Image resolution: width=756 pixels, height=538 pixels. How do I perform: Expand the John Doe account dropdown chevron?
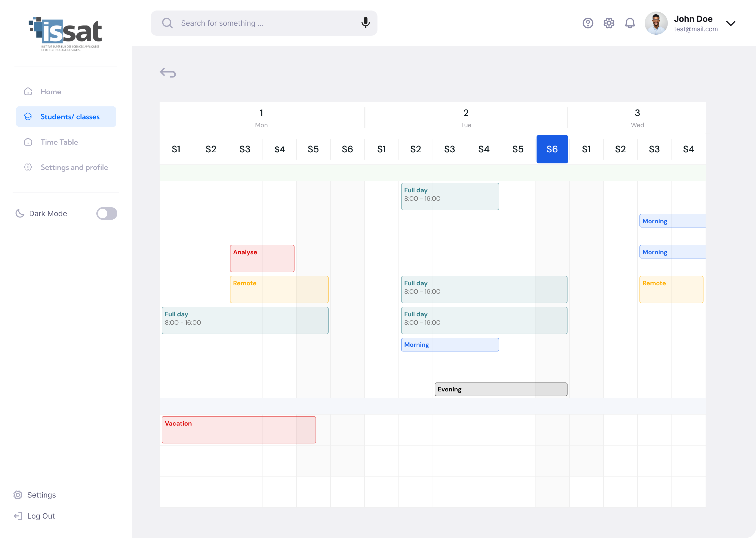[x=731, y=23]
